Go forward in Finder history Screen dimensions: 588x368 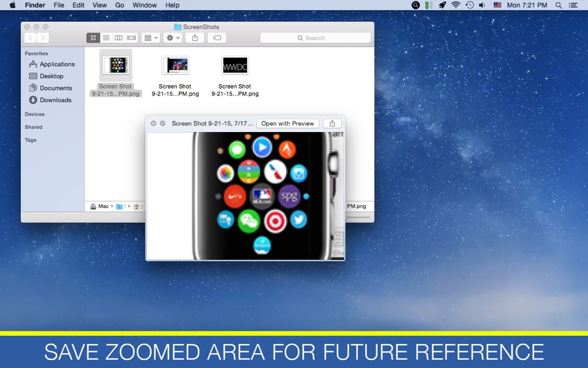pyautogui.click(x=43, y=38)
